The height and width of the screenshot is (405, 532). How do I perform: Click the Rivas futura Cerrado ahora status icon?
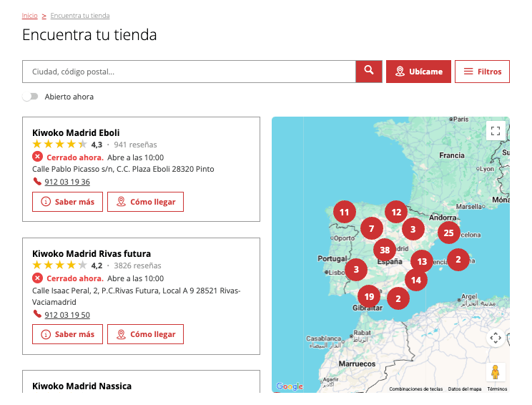point(37,278)
